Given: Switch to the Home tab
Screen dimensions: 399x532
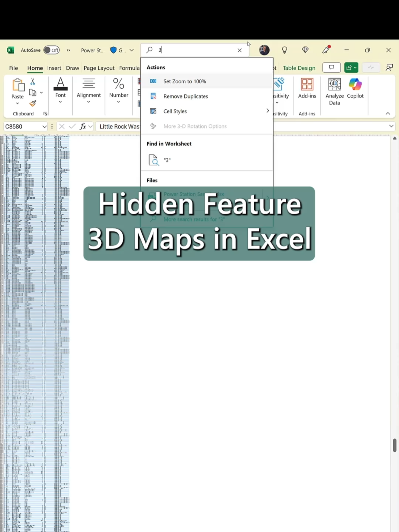Looking at the screenshot, I should tap(35, 68).
